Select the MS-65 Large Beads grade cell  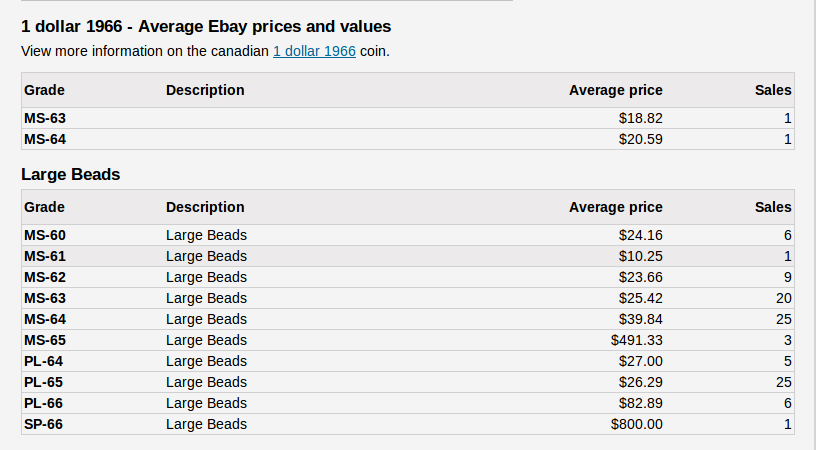[x=45, y=340]
